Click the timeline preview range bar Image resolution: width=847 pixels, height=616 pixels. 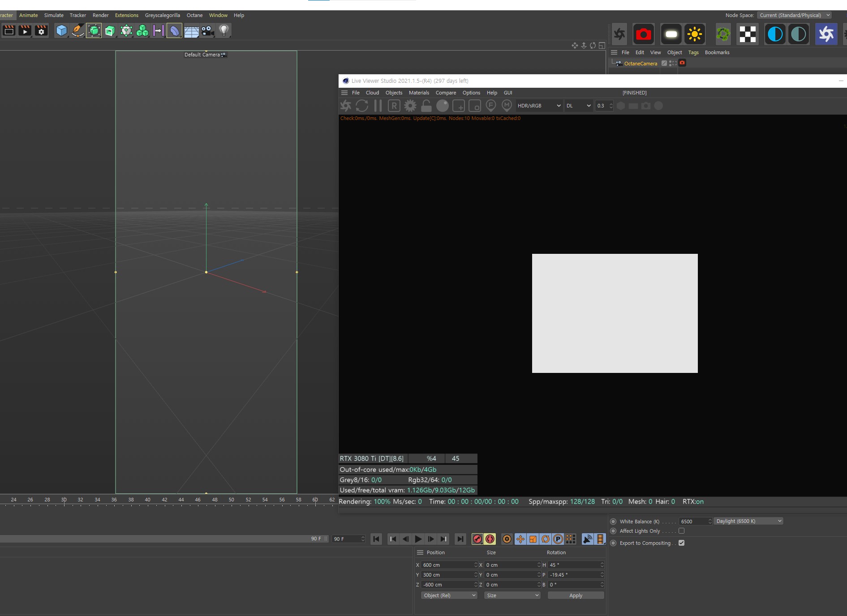point(163,539)
